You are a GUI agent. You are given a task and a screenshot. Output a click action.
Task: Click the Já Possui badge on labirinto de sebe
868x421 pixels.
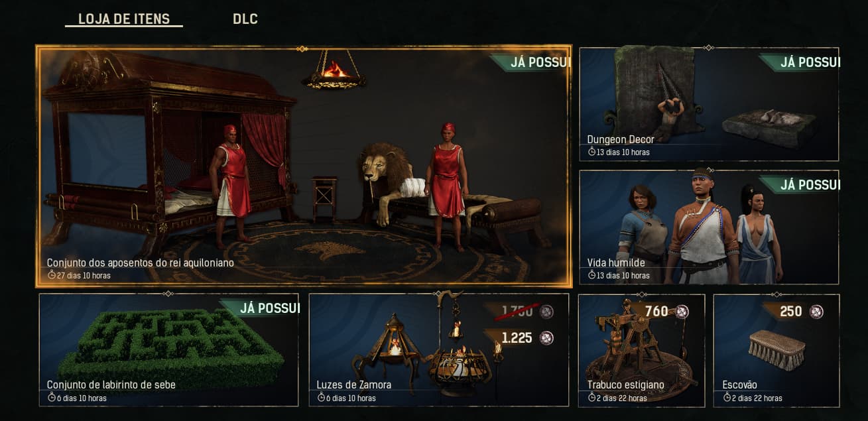[260, 308]
